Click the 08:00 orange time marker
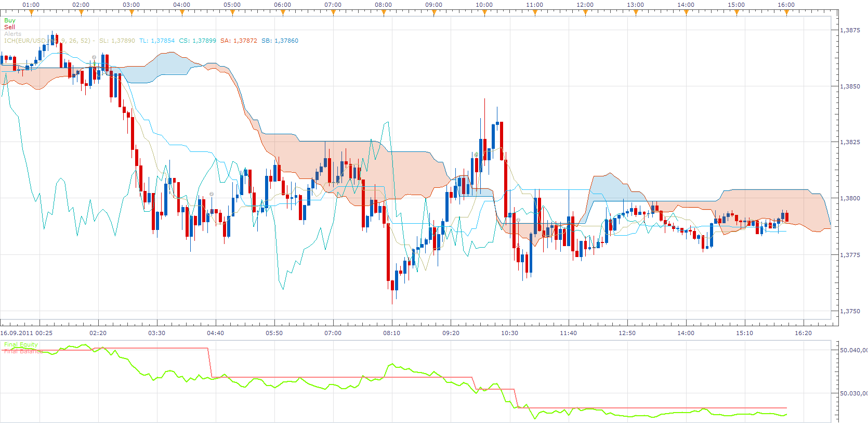 (x=384, y=13)
